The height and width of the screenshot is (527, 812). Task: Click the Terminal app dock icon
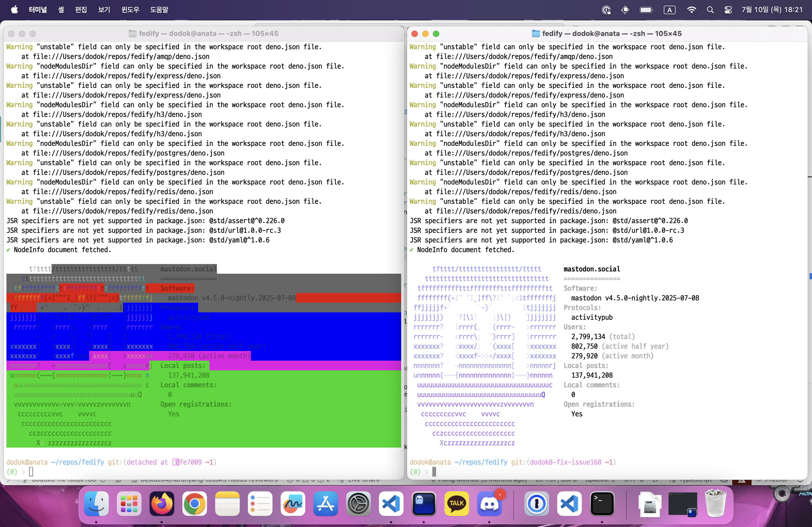[x=602, y=504]
